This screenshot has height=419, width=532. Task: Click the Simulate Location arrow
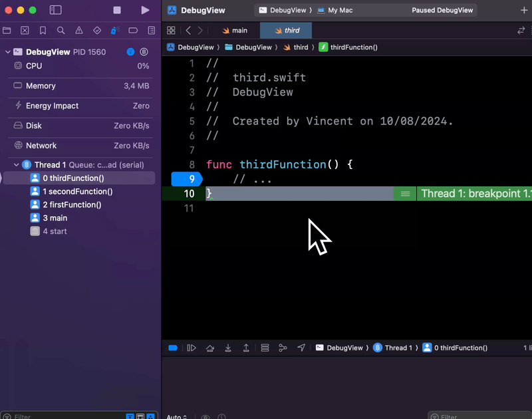pos(301,348)
